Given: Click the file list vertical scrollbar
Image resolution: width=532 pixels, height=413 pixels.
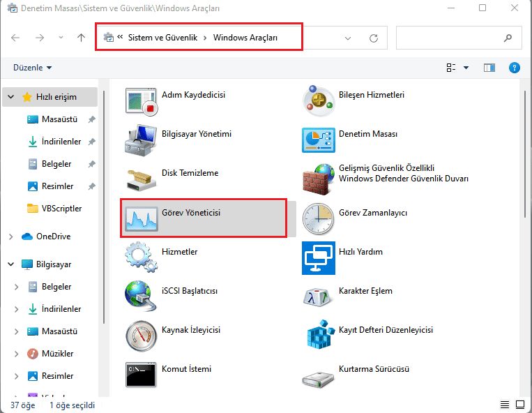Looking at the screenshot, I should 525,153.
